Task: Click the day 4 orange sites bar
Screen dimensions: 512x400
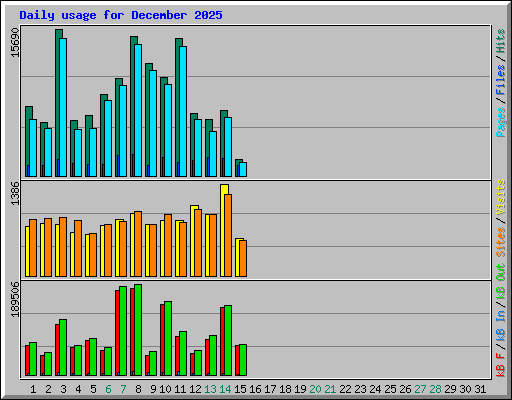Action: (x=78, y=248)
